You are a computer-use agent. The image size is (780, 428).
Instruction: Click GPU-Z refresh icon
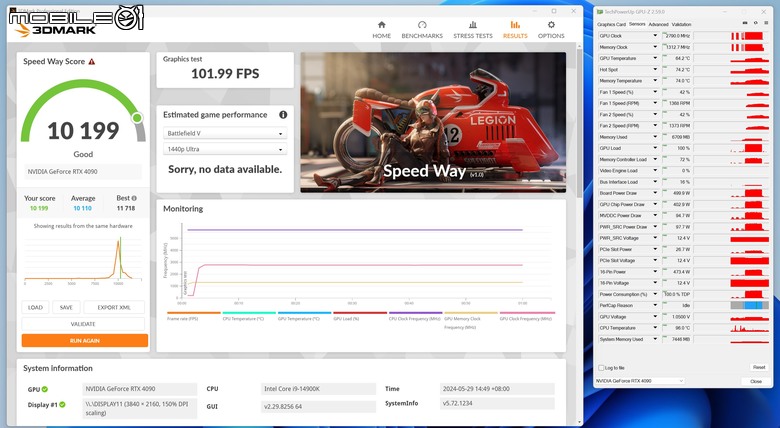[756, 23]
